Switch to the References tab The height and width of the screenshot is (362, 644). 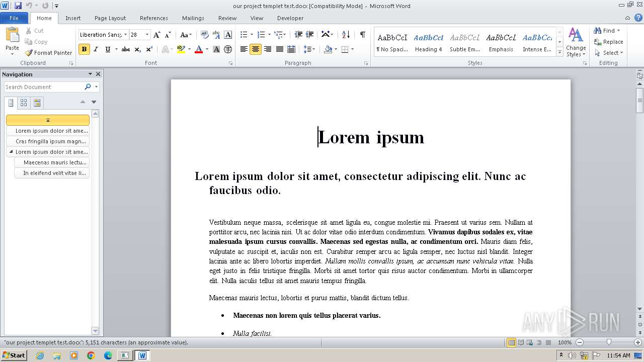point(154,18)
